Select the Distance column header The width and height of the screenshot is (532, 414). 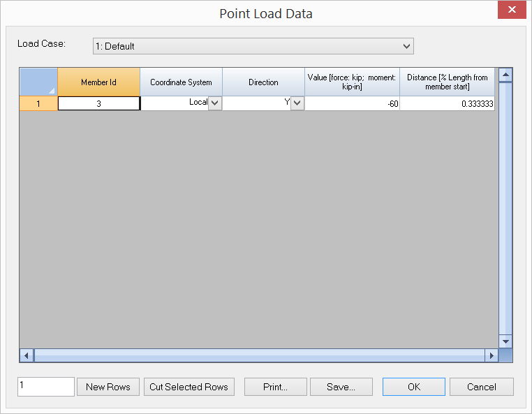tap(447, 82)
